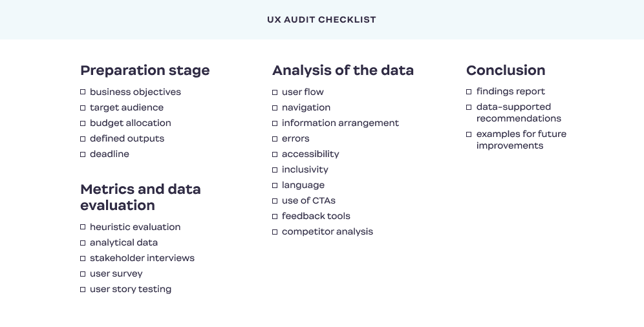
Task: Click the UX AUDIT CHECKLIST title
Action: 321,19
